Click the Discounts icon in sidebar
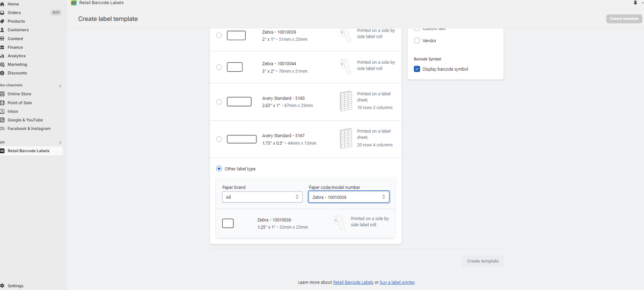The image size is (644, 290). pyautogui.click(x=2, y=73)
